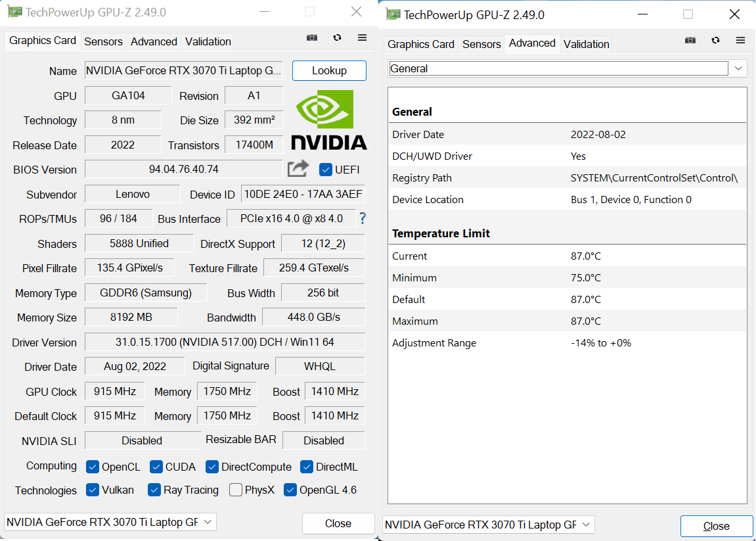Select the Minimum temperature limit row

[x=567, y=278]
